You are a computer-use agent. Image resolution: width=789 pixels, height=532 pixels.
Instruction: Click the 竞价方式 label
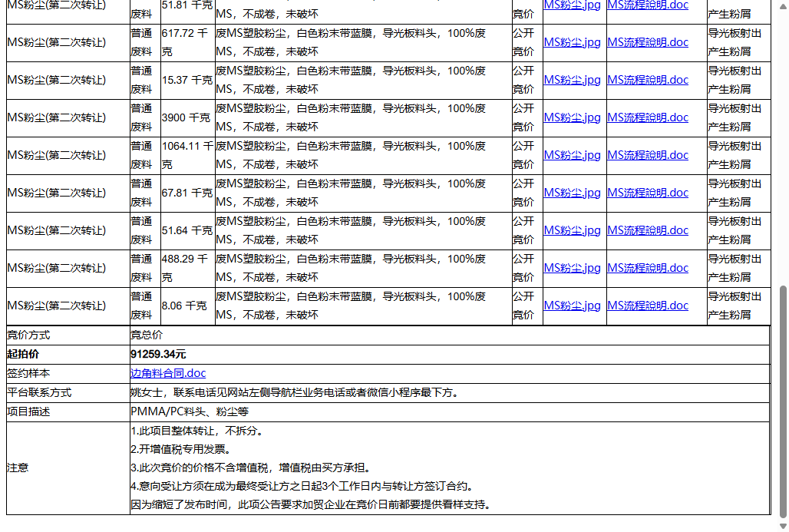coord(28,335)
